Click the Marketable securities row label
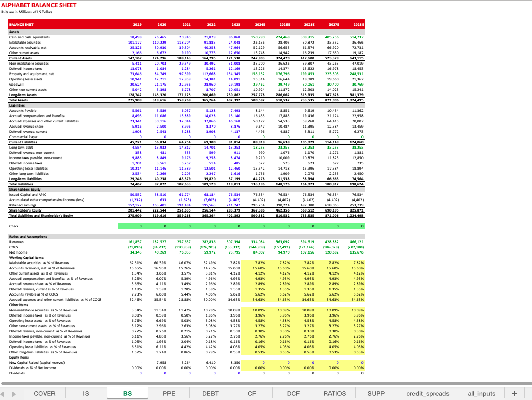 pyautogui.click(x=25, y=43)
